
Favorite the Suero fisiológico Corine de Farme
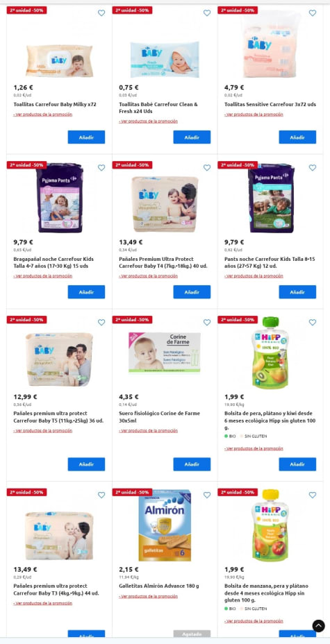(207, 323)
